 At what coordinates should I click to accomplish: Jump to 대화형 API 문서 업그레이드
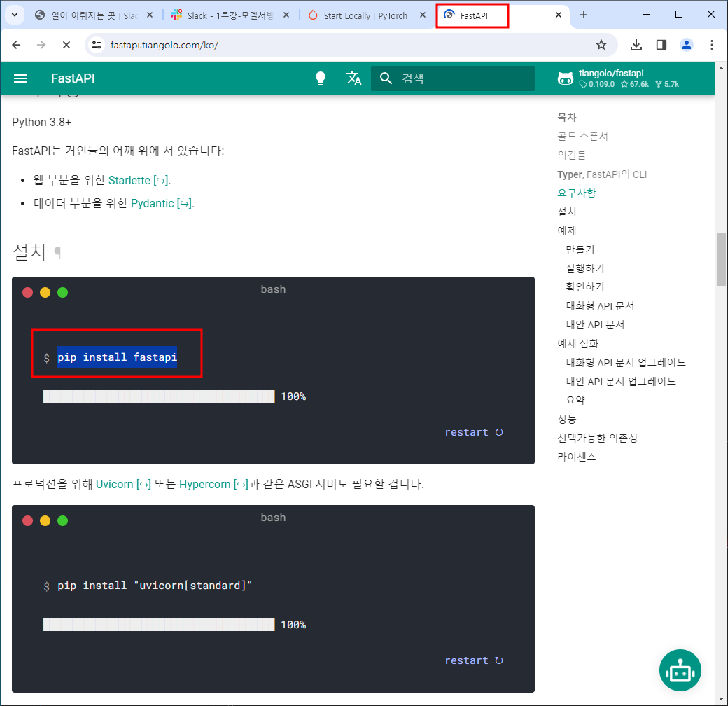tap(625, 363)
